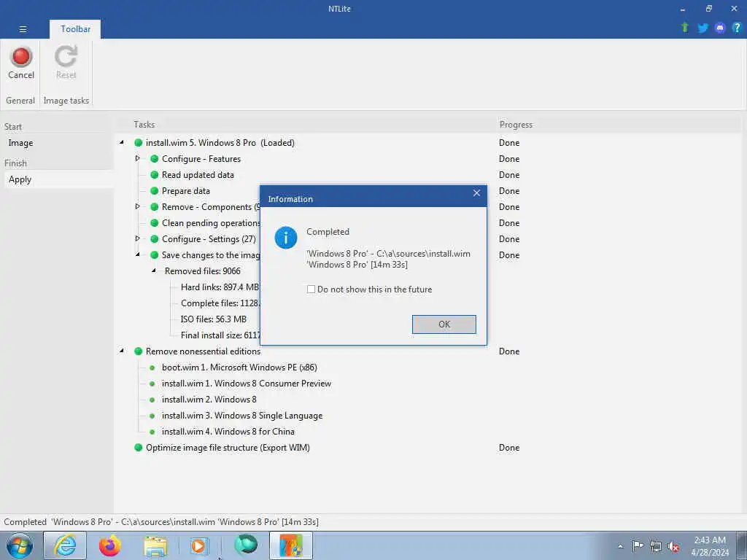
Task: Select install.wim 3. Windows 8 Single Language row
Action: [x=242, y=416]
